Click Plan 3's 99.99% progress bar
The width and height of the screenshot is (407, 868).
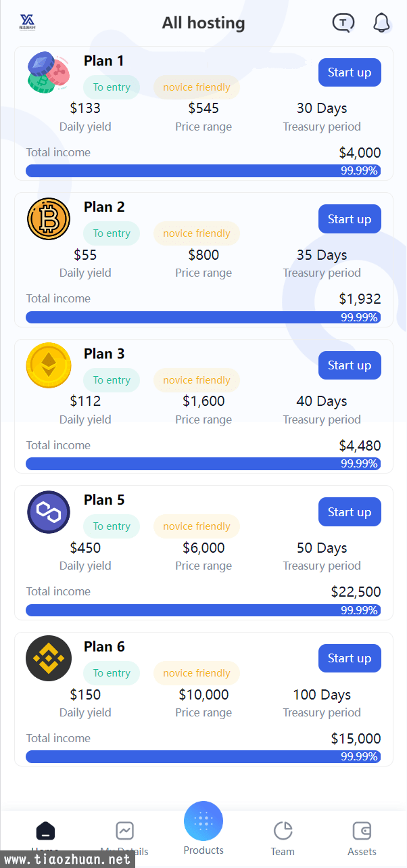[203, 463]
